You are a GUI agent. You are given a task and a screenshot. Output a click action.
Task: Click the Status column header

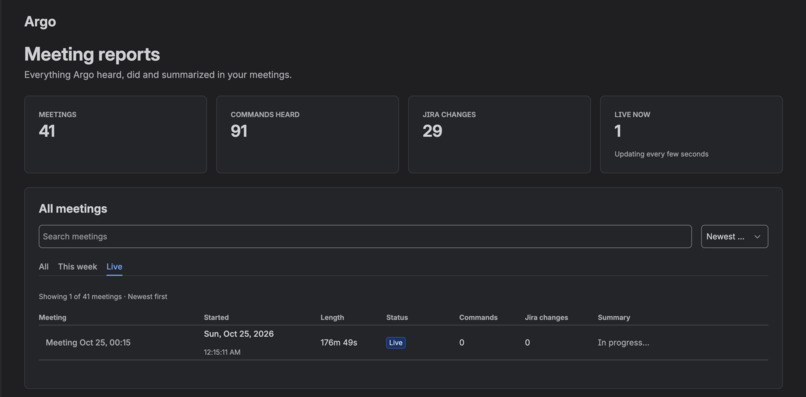click(397, 317)
